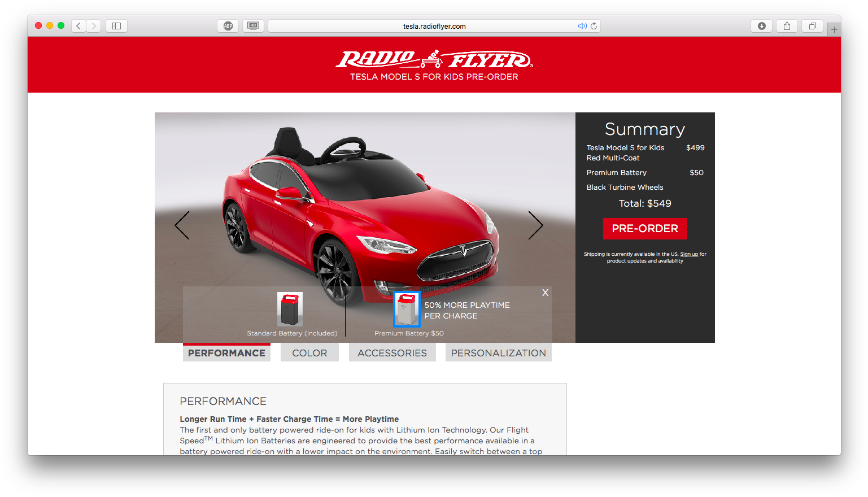Click the Red Multi-Coat text
The width and height of the screenshot is (868, 497).
tap(613, 158)
